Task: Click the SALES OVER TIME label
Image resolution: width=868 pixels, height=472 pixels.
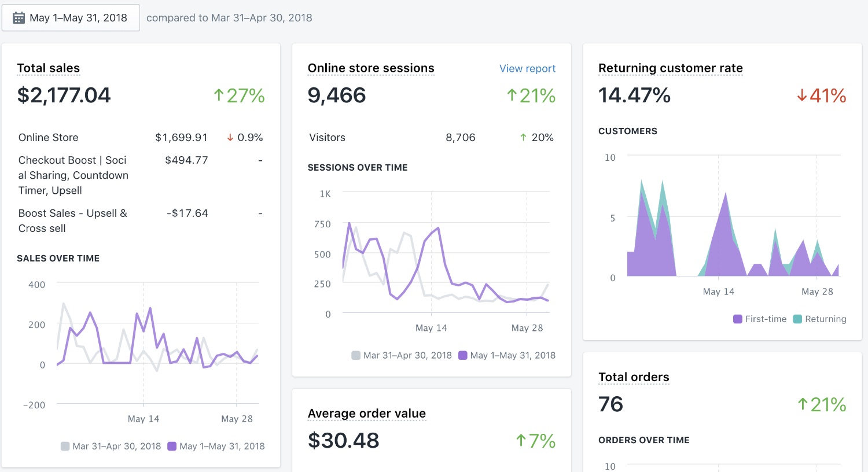Action: coord(58,259)
